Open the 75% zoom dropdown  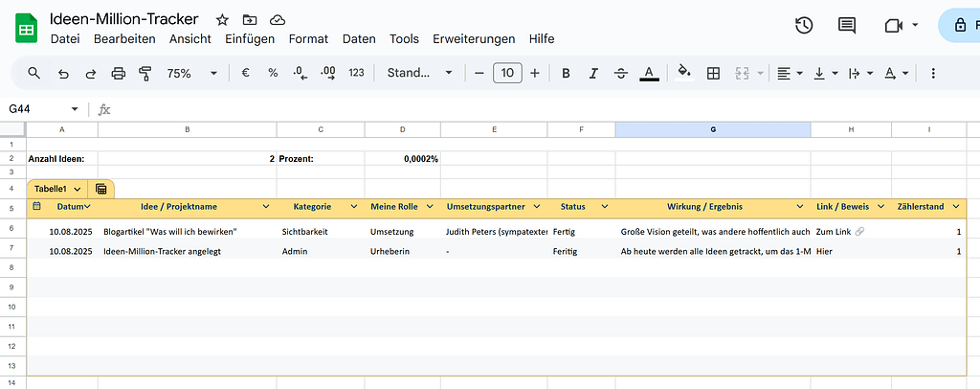click(x=191, y=73)
